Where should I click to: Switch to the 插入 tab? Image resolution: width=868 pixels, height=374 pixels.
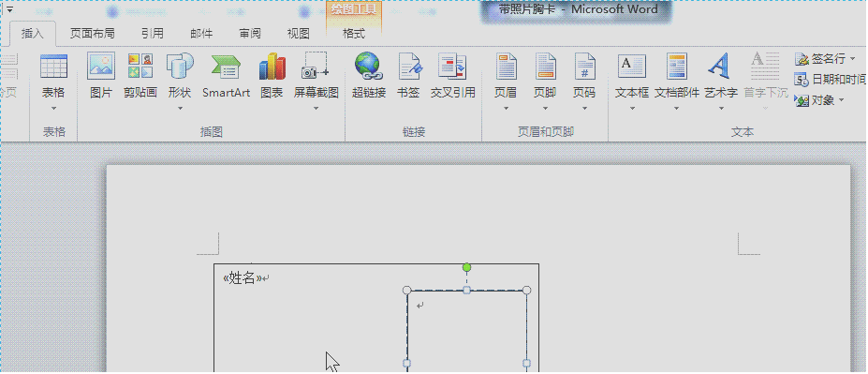pyautogui.click(x=32, y=34)
